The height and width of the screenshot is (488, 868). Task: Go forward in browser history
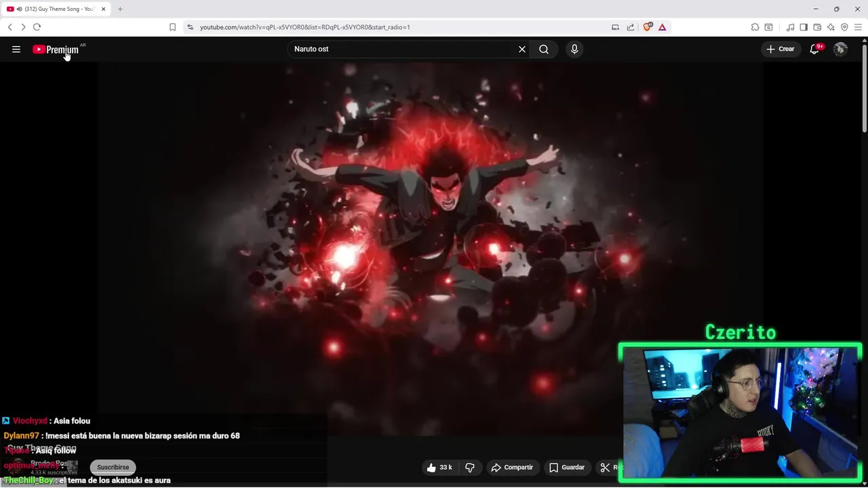click(x=23, y=27)
